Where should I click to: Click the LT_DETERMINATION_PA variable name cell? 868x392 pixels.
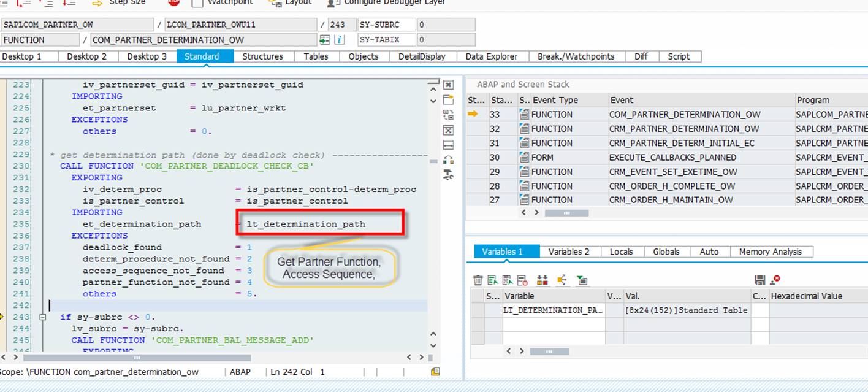pos(554,310)
